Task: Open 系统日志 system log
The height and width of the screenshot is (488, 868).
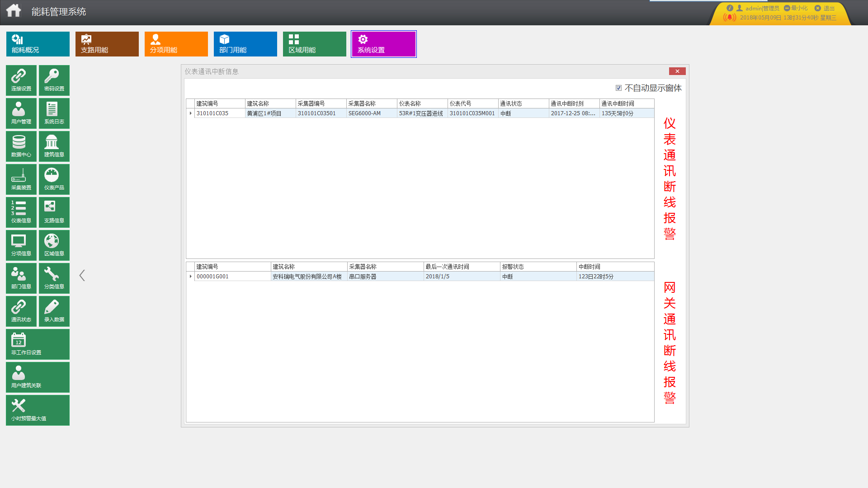Action: click(54, 113)
